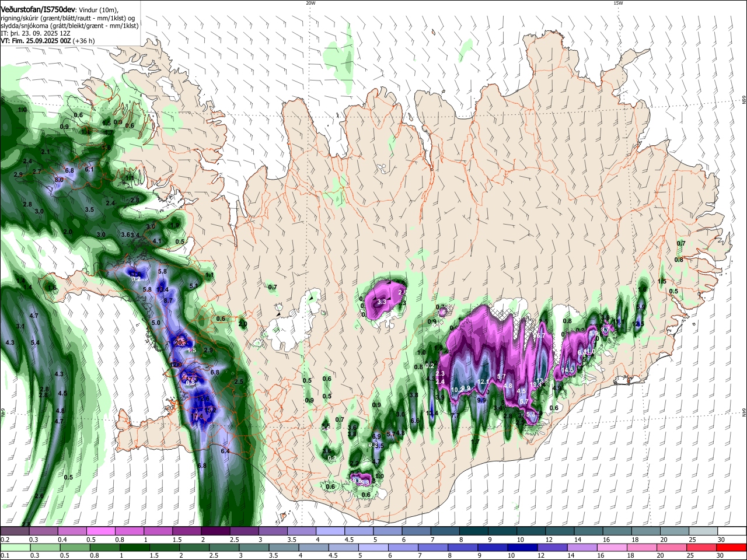
Task: Select upper legend swatch between 2 and 2.5
Action: pyautogui.click(x=215, y=531)
